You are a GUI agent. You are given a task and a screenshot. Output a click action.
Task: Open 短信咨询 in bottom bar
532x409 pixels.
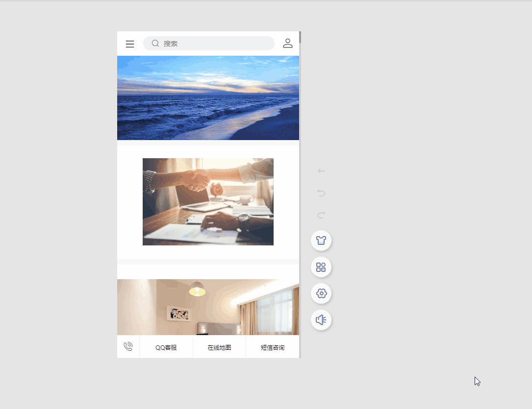point(273,347)
